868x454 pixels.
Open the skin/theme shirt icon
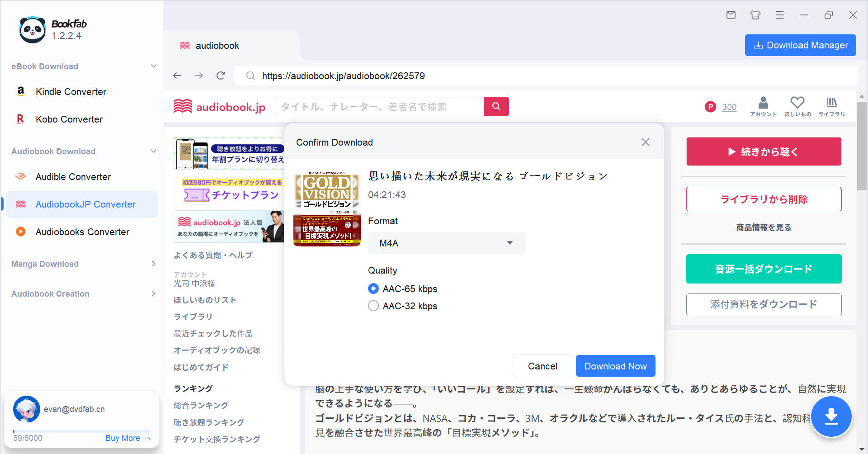click(x=755, y=15)
